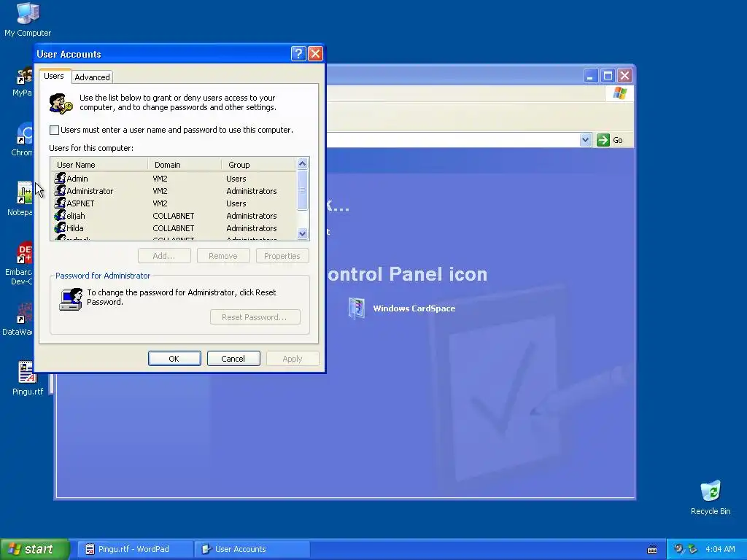This screenshot has width=747, height=560.
Task: Click the Apply button
Action: [292, 359]
